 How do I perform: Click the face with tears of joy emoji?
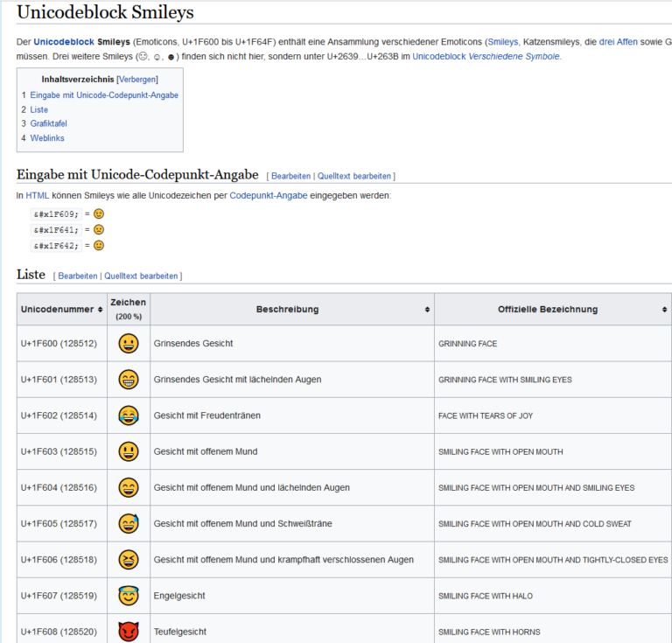coord(129,415)
